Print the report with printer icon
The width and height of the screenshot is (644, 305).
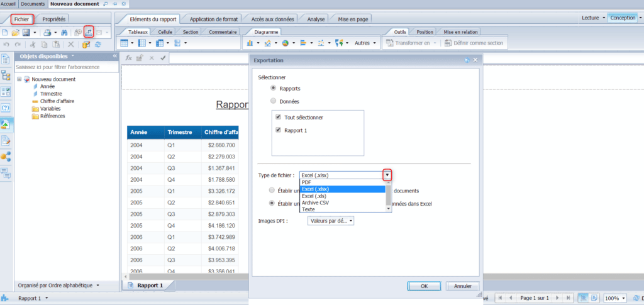pos(48,32)
